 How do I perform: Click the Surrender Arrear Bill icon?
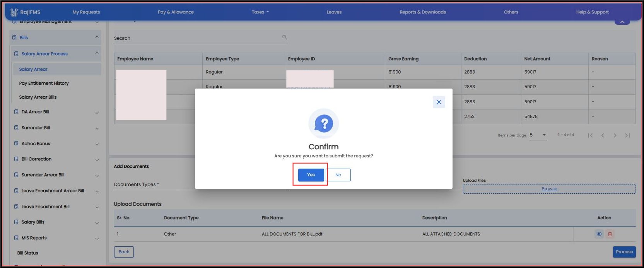pyautogui.click(x=16, y=175)
